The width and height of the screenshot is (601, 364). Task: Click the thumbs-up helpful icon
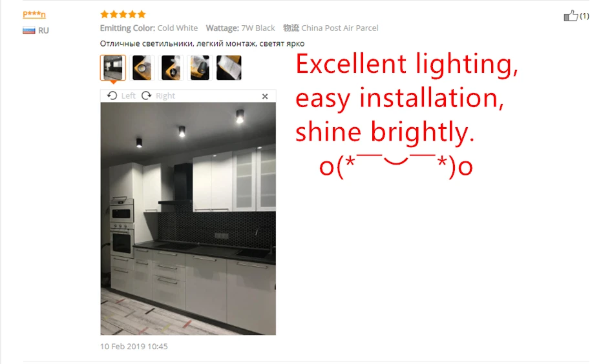(571, 15)
